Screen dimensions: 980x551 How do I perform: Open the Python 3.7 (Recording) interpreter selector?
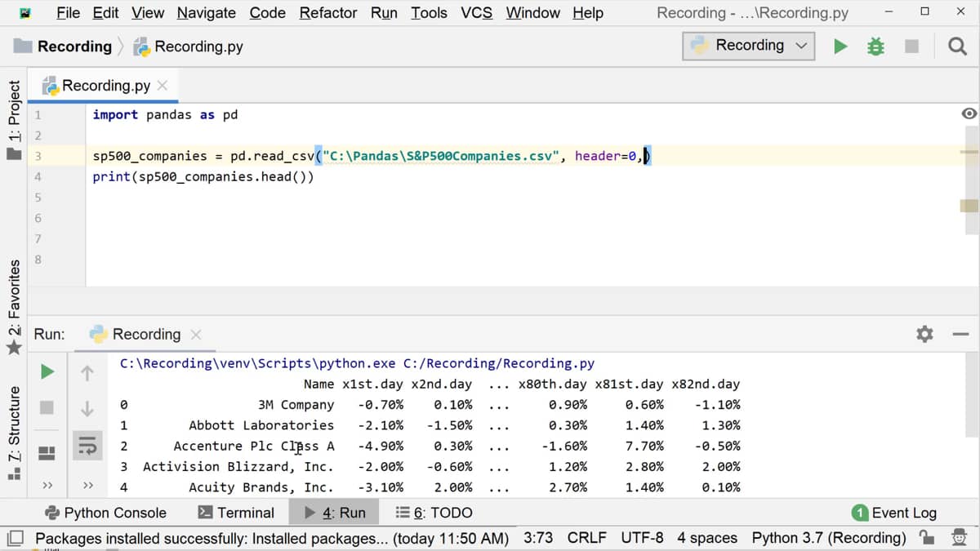click(x=829, y=538)
